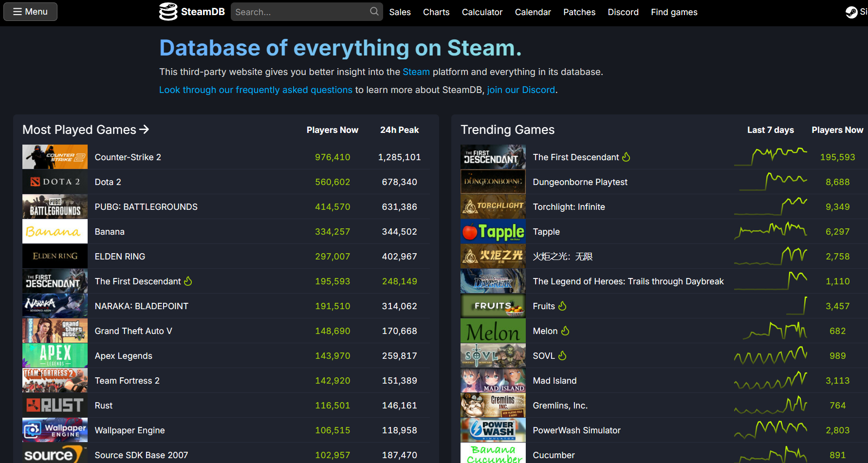Open the Banana game thumbnail
The height and width of the screenshot is (463, 868).
(x=55, y=231)
